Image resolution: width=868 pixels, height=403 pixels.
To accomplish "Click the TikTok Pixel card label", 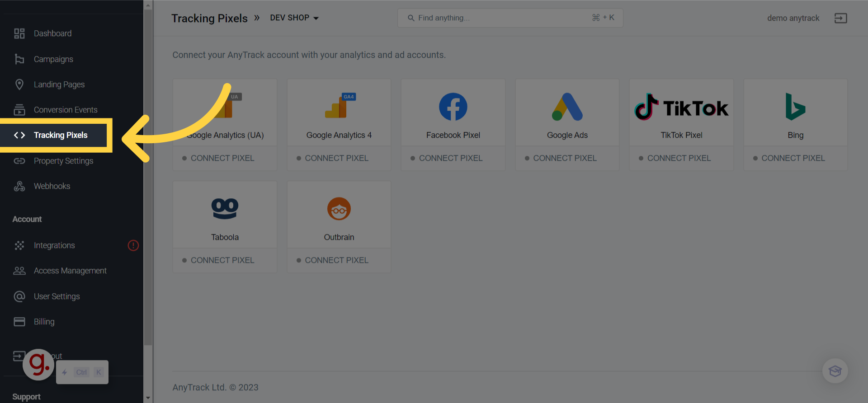I will pyautogui.click(x=681, y=135).
